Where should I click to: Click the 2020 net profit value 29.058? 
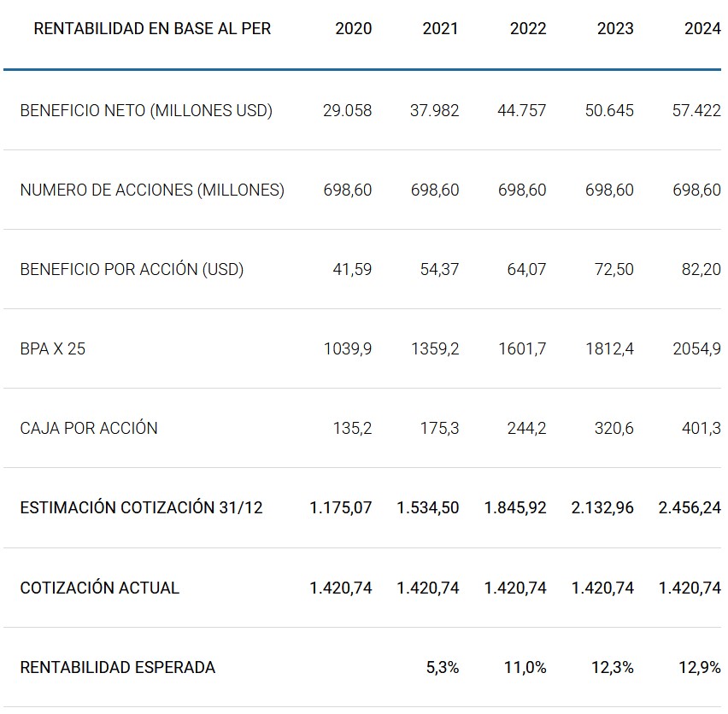pos(347,111)
